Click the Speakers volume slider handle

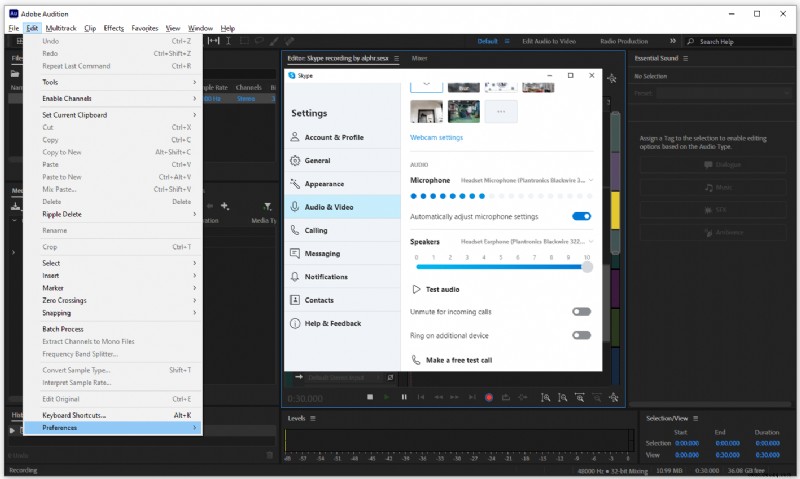(587, 267)
